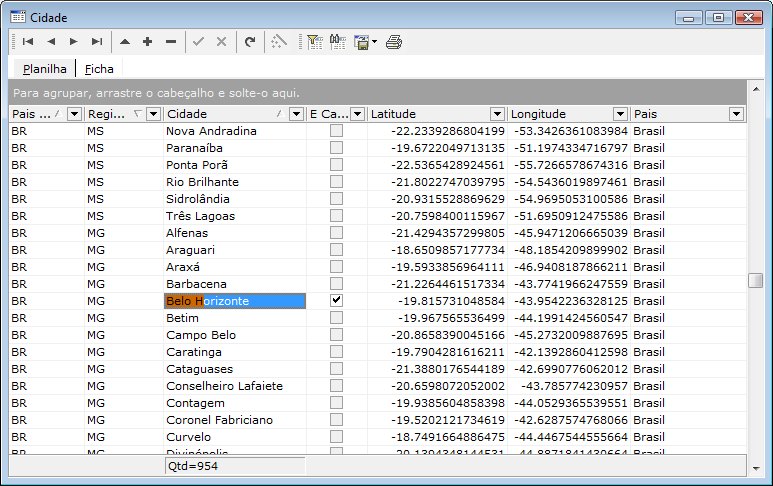
Task: Jump to last record button
Action: (x=97, y=42)
